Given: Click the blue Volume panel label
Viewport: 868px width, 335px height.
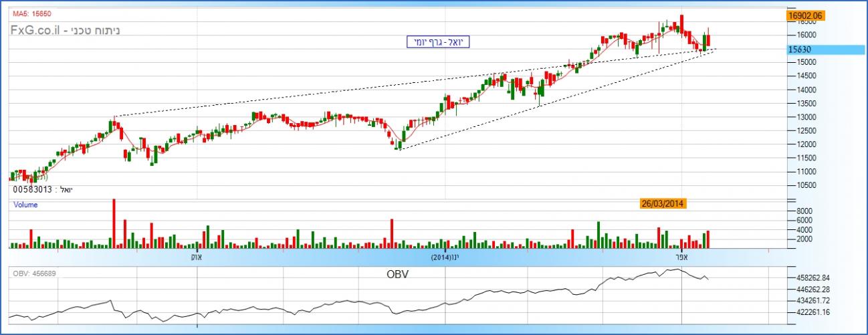Looking at the screenshot, I should (x=25, y=205).
